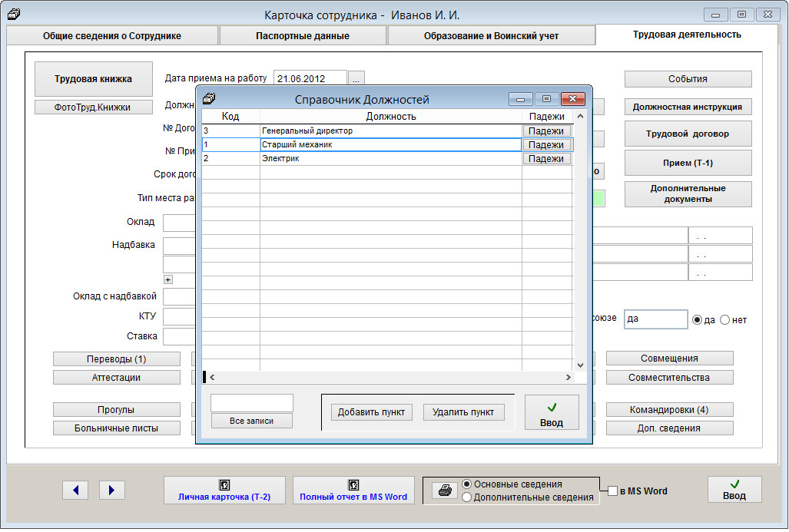789x532 pixels.
Task: Choose the нет radio option
Action: 725,320
